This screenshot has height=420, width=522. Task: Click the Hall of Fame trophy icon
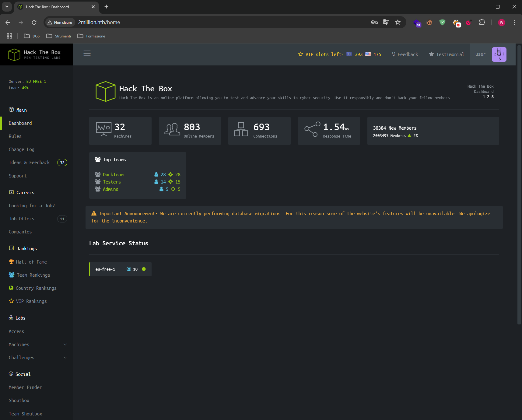coord(11,262)
